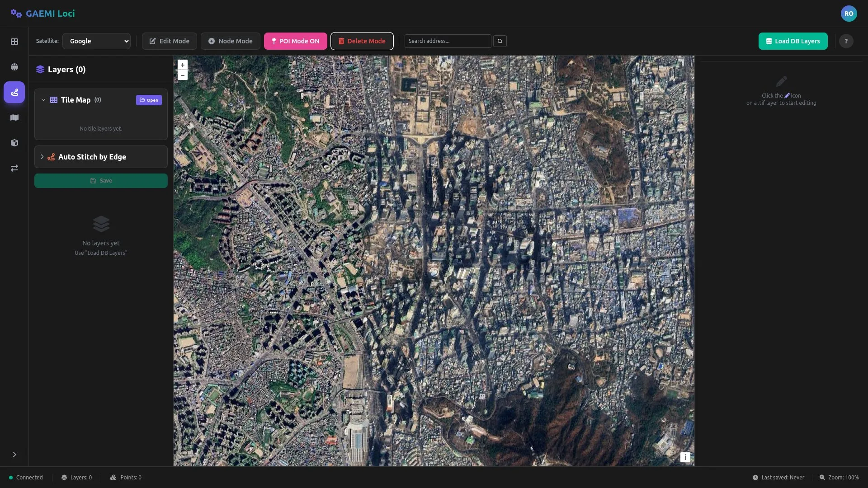Enable Edit Mode

coord(169,41)
